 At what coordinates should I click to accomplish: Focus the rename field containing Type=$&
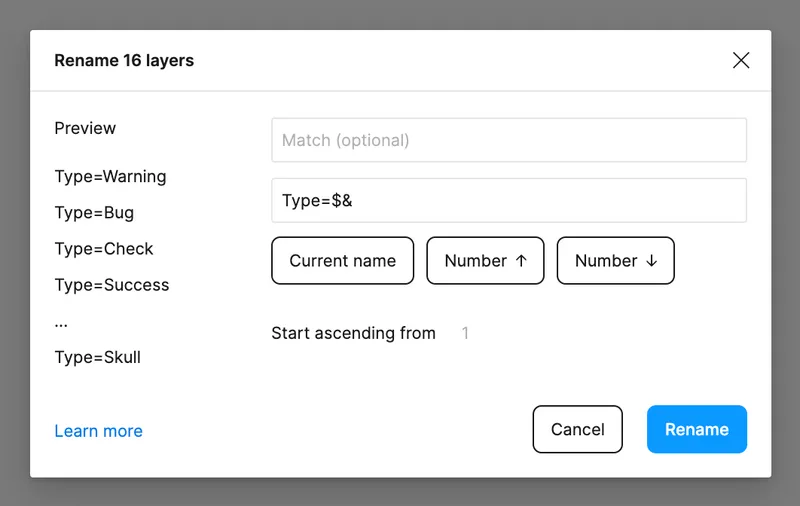tap(508, 201)
